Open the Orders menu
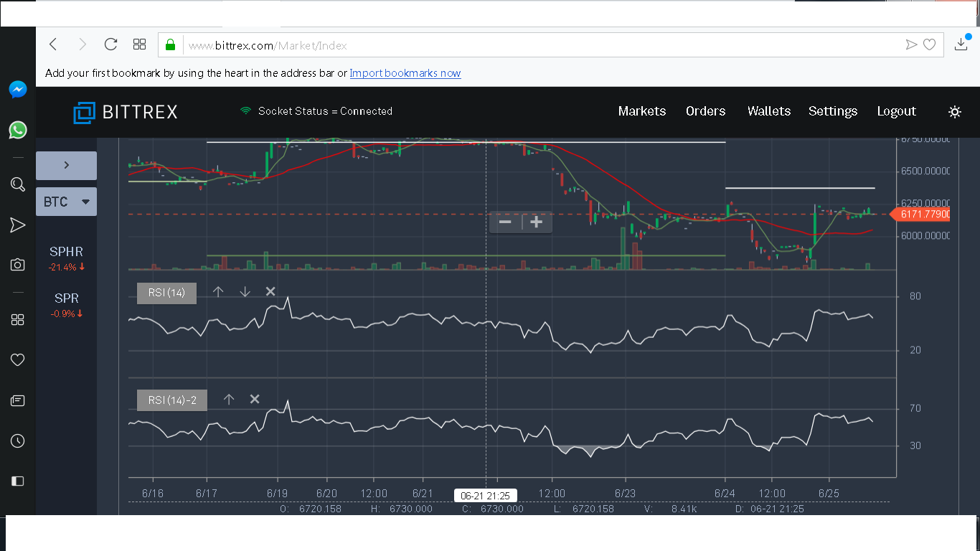 tap(706, 111)
